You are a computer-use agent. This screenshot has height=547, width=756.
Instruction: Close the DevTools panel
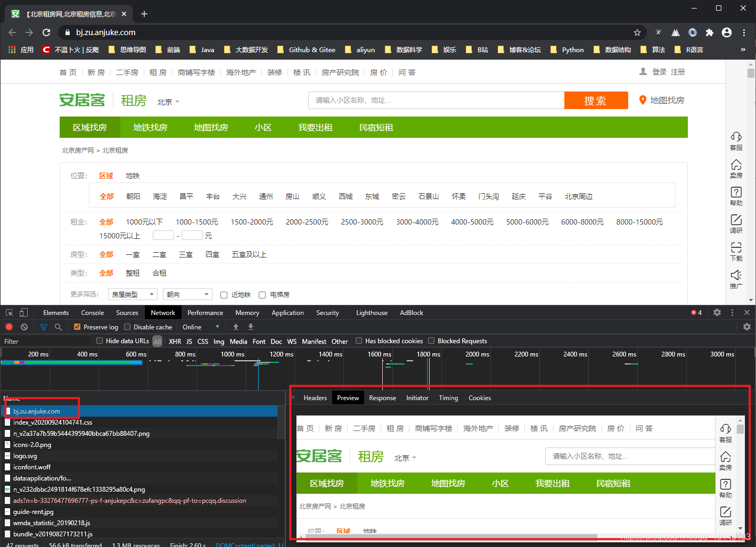747,313
